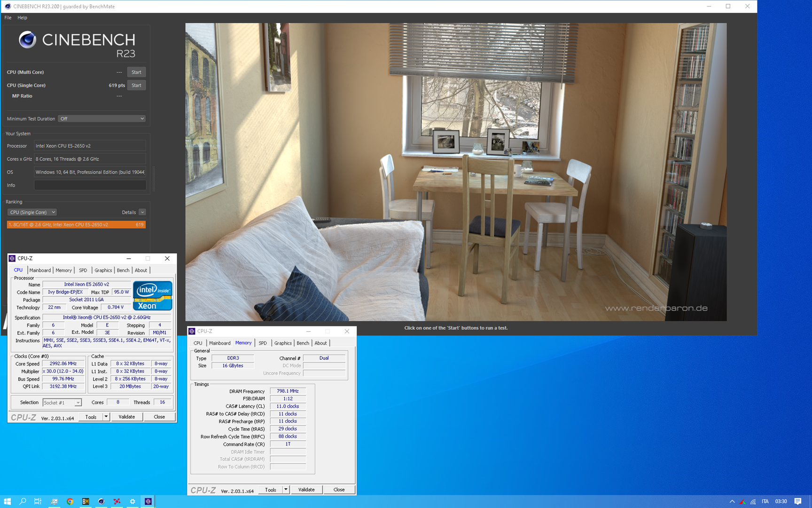Click the CPU-Z CPU window title icon
Viewport: 812px width, 508px height.
pos(12,258)
